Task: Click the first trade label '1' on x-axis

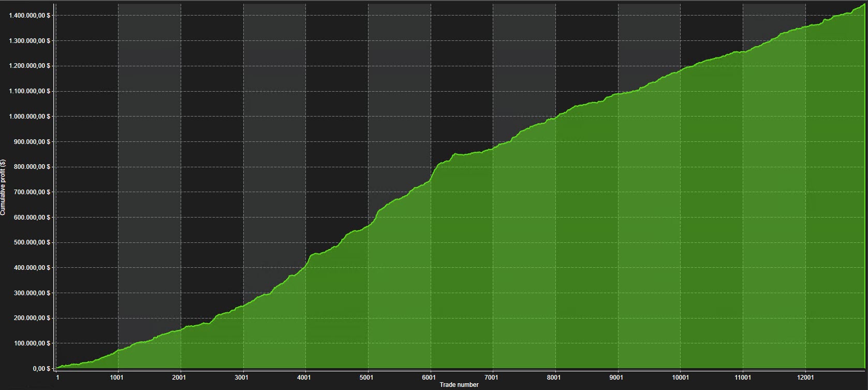Action: coord(57,378)
